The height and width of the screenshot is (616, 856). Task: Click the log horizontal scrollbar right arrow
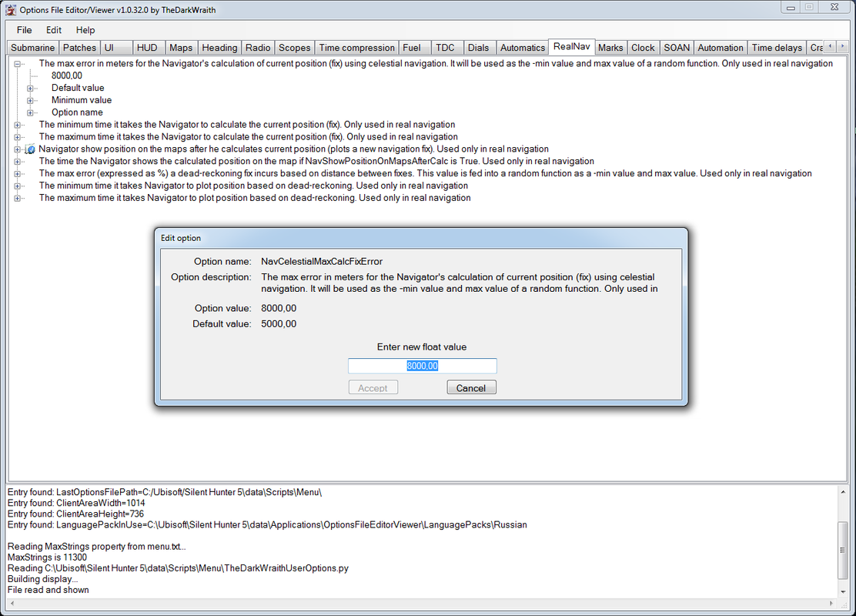pyautogui.click(x=831, y=604)
